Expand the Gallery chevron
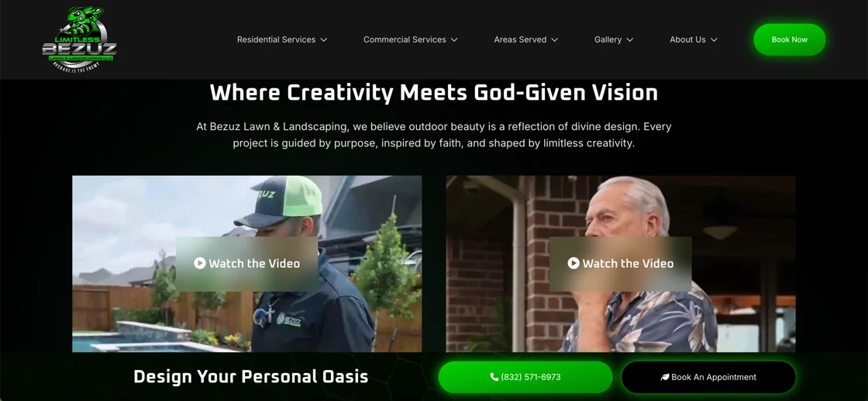Image resolution: width=868 pixels, height=401 pixels. (629, 39)
